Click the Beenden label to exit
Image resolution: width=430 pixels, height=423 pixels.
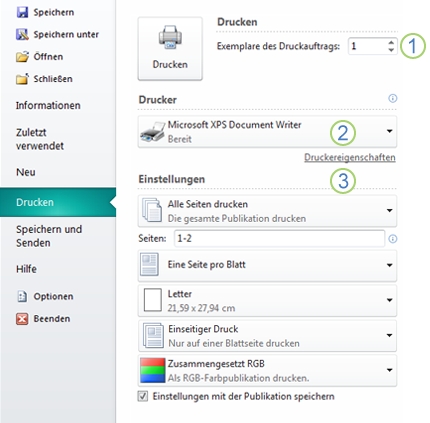click(x=52, y=319)
